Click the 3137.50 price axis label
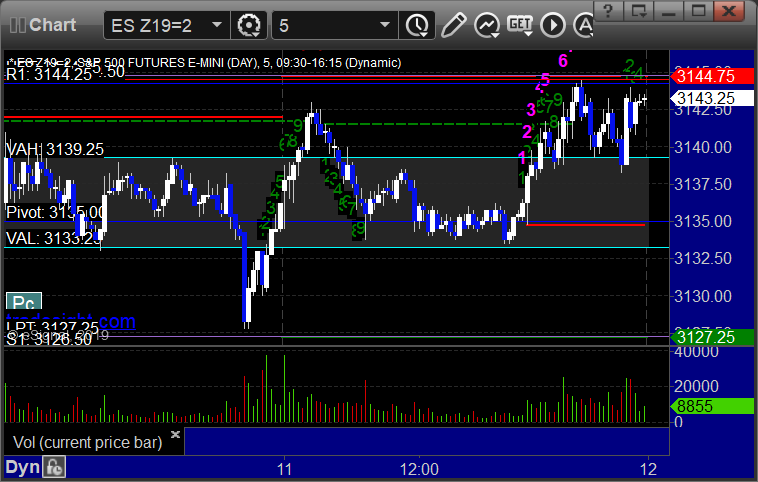This screenshot has height=482, width=758. tap(703, 184)
